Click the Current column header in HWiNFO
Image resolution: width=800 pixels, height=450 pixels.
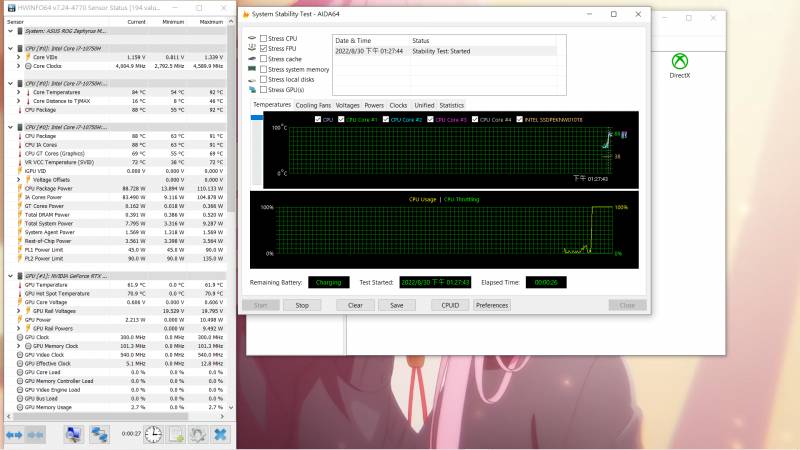pyautogui.click(x=136, y=22)
